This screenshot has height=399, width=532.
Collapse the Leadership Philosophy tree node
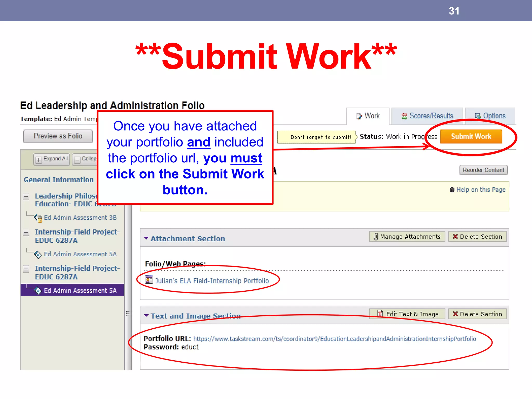[26, 197]
